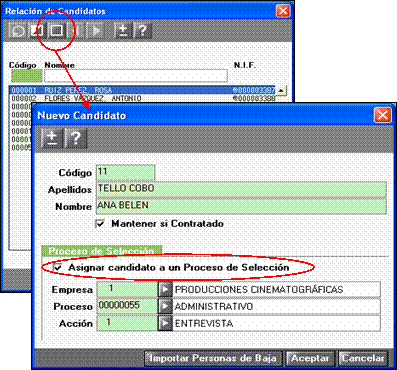397x370 pixels.
Task: Open the Acción lookup arrow
Action: 165,323
